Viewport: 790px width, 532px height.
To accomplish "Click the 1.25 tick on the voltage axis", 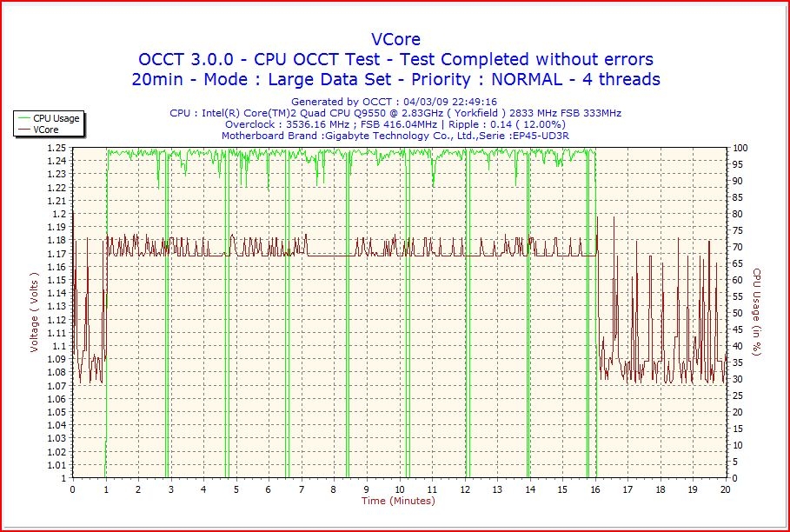I will tap(57, 148).
